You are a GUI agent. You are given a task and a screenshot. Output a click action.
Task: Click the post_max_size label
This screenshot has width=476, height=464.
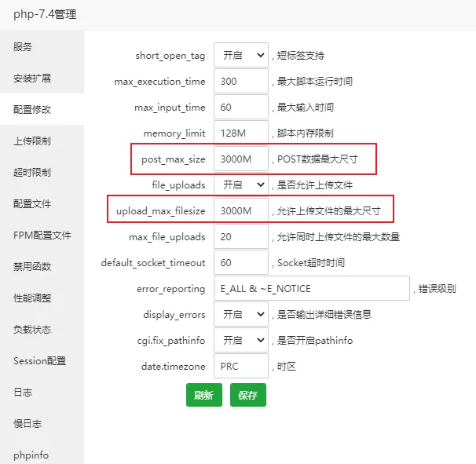tap(174, 159)
